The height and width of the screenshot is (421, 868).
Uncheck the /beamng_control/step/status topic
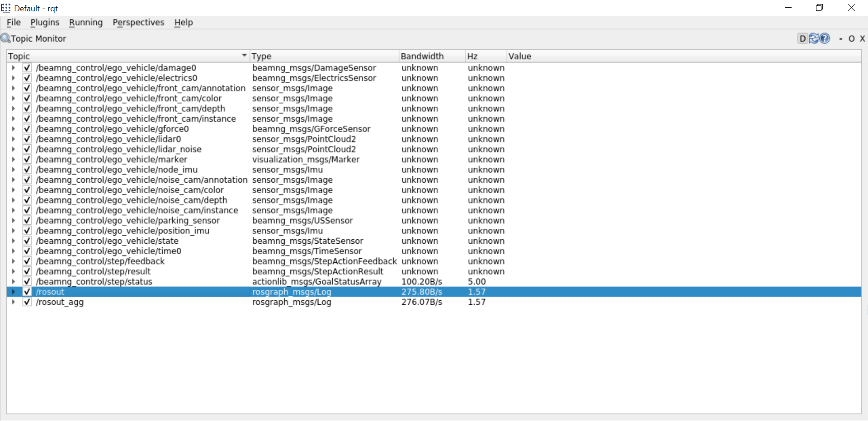(x=27, y=281)
